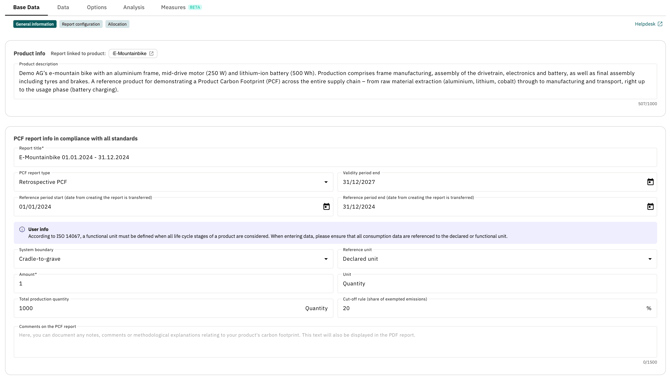This screenshot has width=670, height=381.
Task: Click the User info circle icon
Action: tap(22, 229)
